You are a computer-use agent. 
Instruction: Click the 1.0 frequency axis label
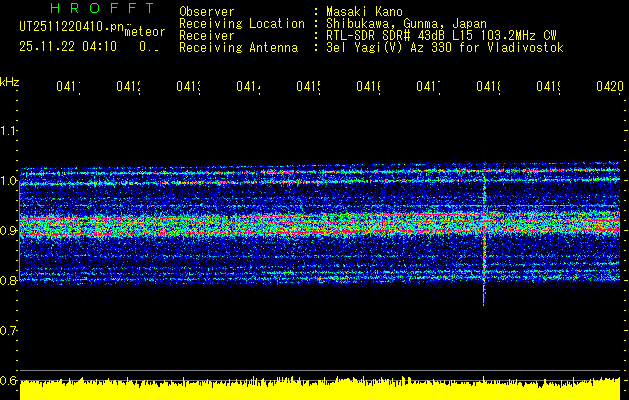pos(9,181)
